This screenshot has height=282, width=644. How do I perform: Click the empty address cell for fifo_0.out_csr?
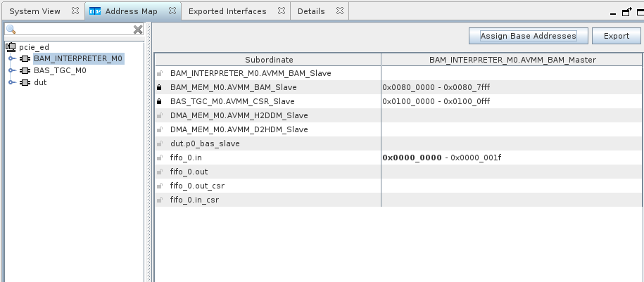click(512, 186)
